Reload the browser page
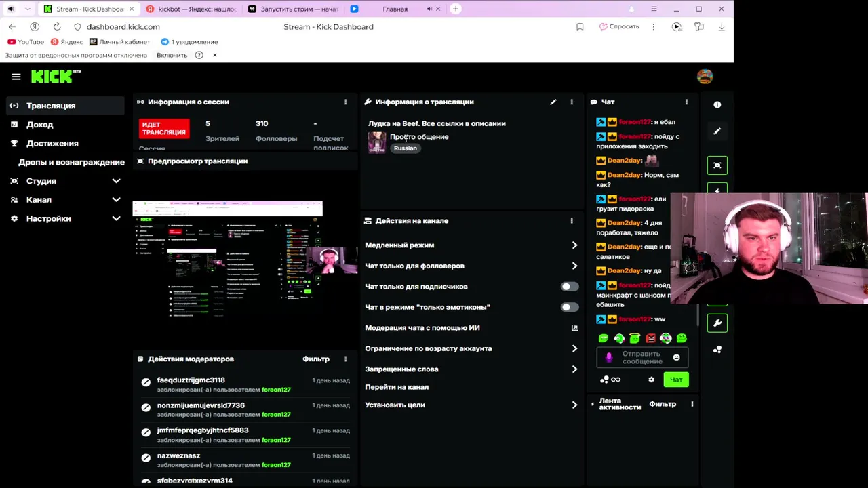The width and height of the screenshot is (868, 488). [x=57, y=27]
